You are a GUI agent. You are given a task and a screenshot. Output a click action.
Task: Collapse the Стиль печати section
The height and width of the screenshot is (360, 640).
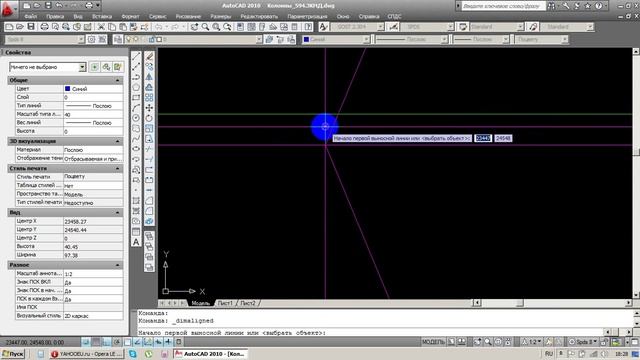118,168
